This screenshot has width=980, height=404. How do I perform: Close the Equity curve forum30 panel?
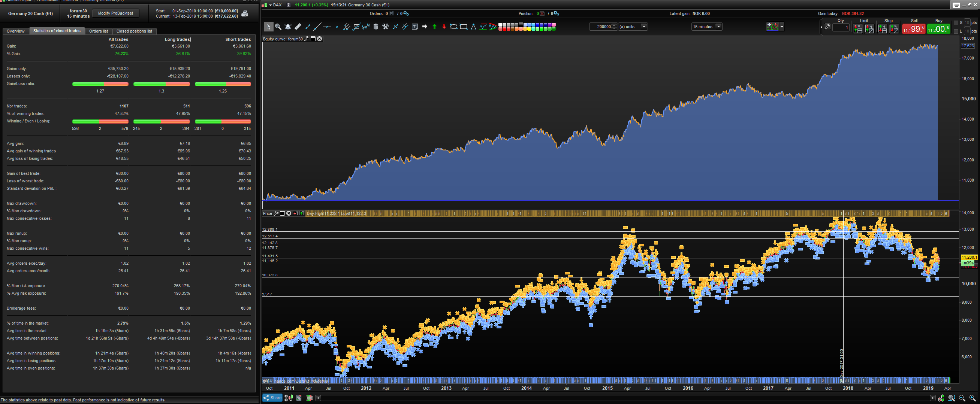(320, 39)
